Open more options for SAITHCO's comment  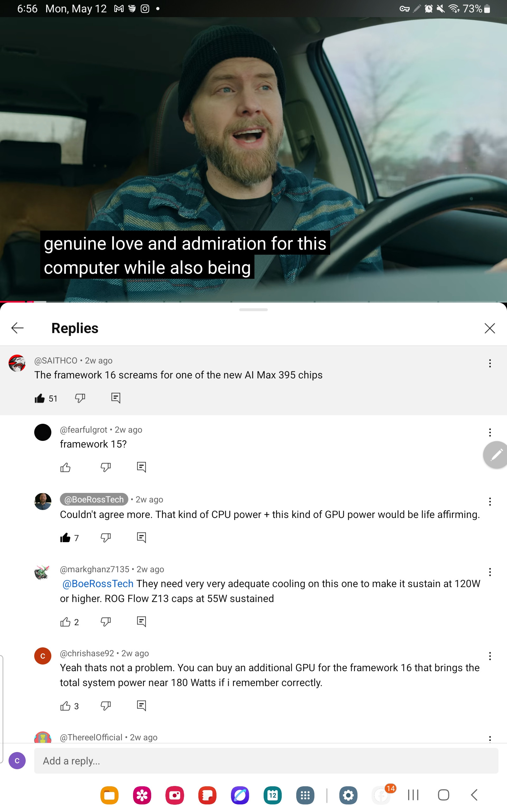click(490, 363)
